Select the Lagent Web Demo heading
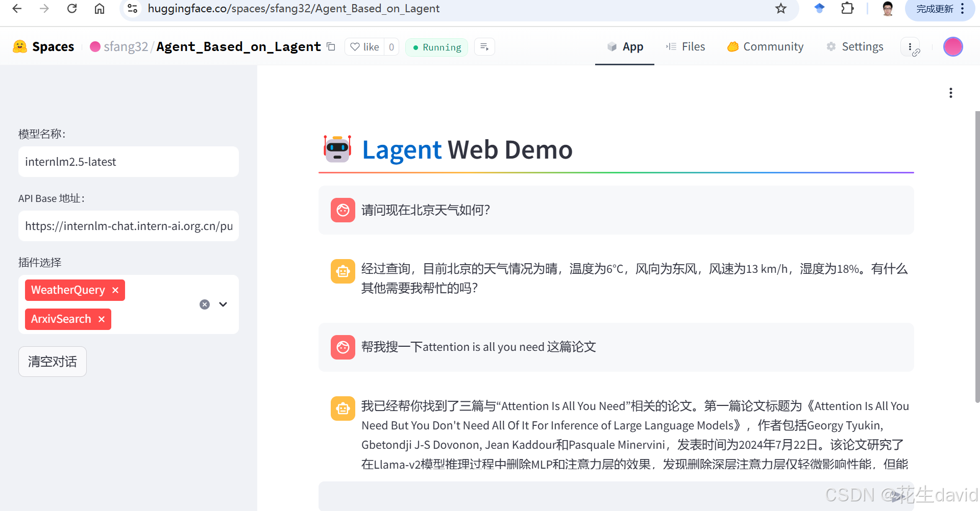 point(467,150)
